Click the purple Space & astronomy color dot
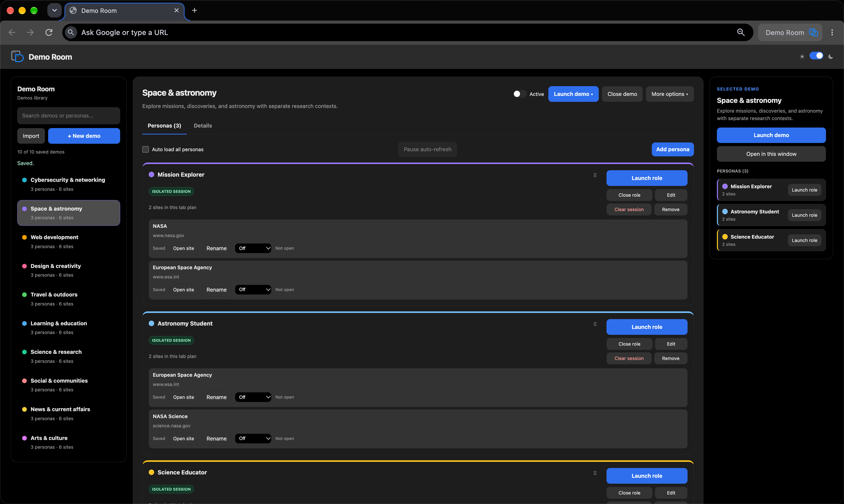The width and height of the screenshot is (844, 504). click(x=24, y=209)
